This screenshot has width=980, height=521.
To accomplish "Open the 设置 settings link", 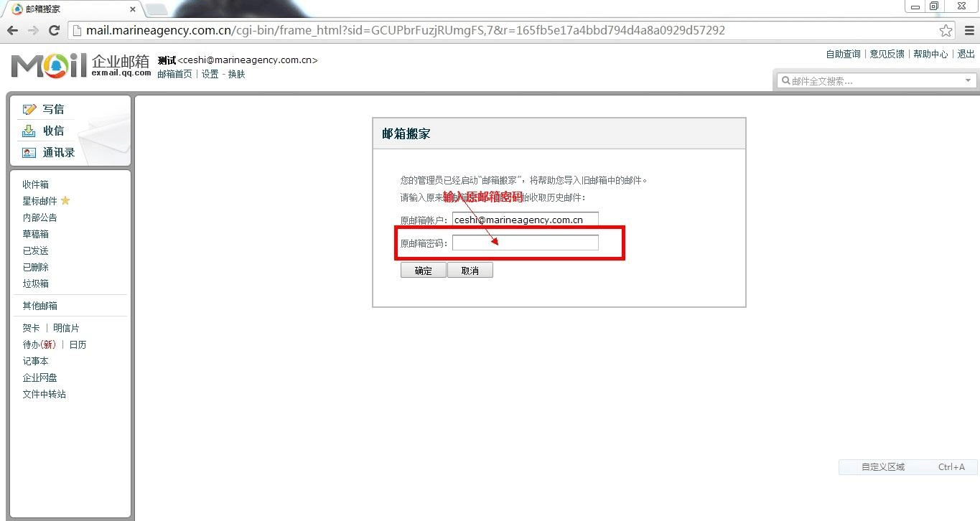I will pyautogui.click(x=210, y=74).
